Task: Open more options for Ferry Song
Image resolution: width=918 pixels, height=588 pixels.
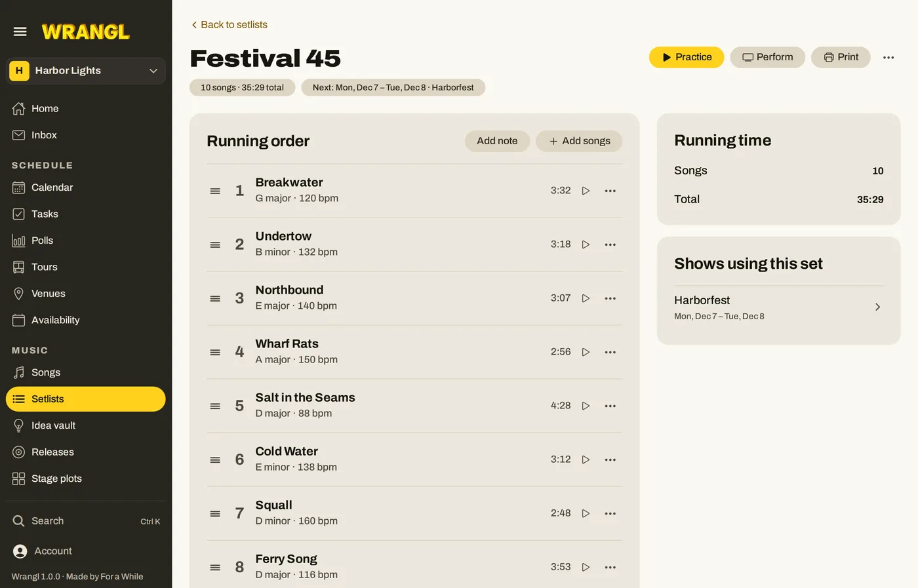Action: tap(610, 567)
